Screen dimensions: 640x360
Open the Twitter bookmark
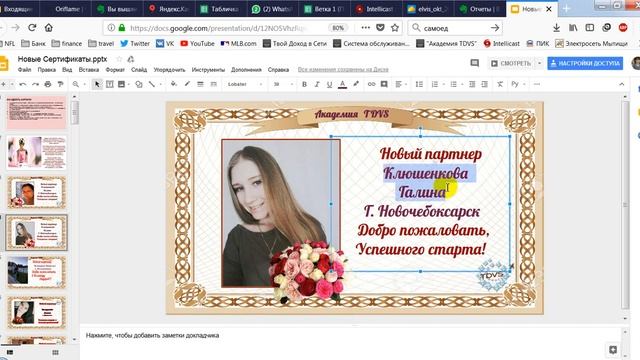coord(135,43)
